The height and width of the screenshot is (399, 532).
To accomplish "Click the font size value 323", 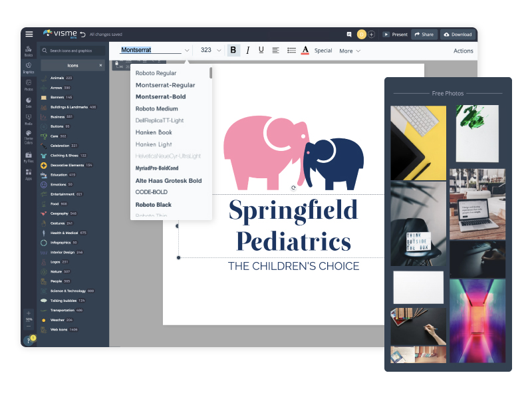I will pos(206,50).
